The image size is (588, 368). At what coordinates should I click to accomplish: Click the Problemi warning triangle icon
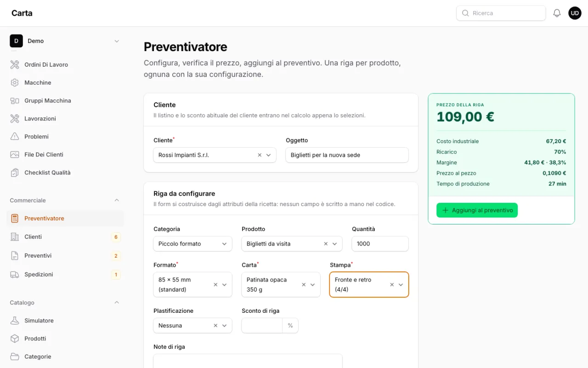(x=15, y=137)
